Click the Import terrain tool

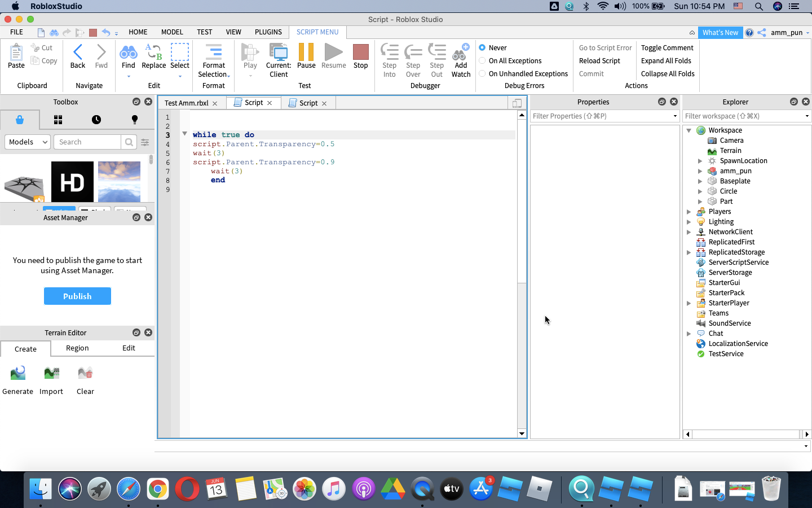51,373
